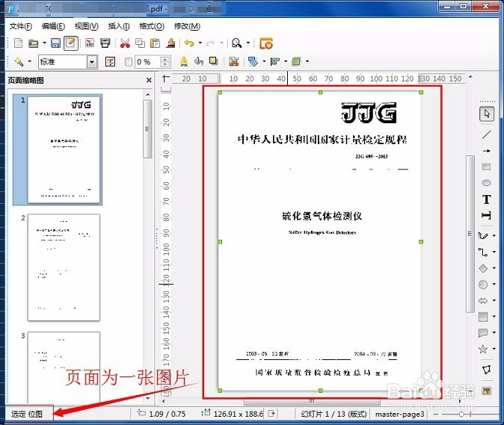This screenshot has height=425, width=504.
Task: Select the Rectangle tool
Action: click(x=486, y=167)
